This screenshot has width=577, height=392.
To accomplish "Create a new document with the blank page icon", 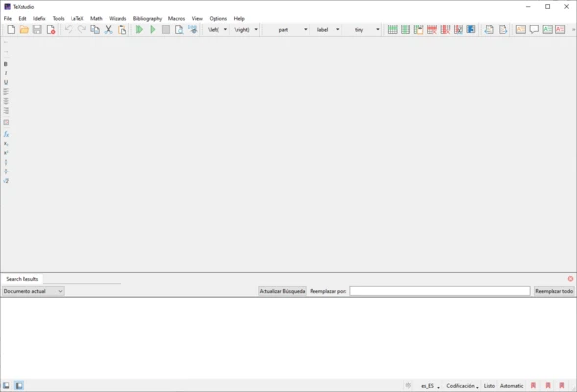I will 11,29.
